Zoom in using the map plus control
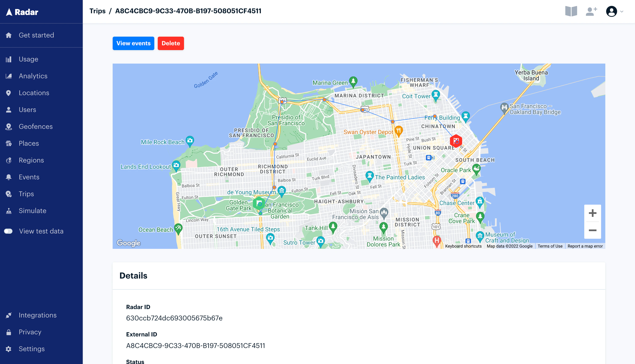The image size is (635, 364). pyautogui.click(x=592, y=213)
